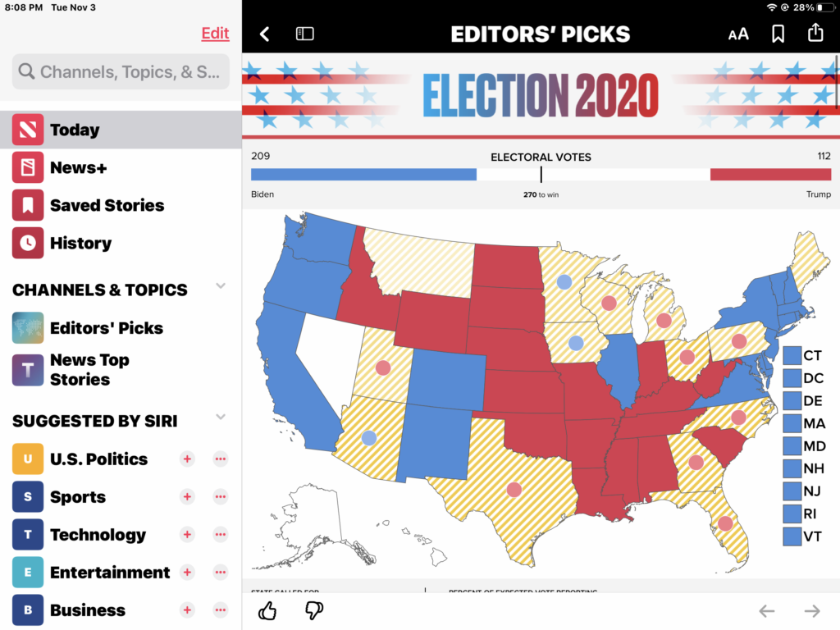Follow the Sports topic plus button
The height and width of the screenshot is (630, 840).
(187, 496)
